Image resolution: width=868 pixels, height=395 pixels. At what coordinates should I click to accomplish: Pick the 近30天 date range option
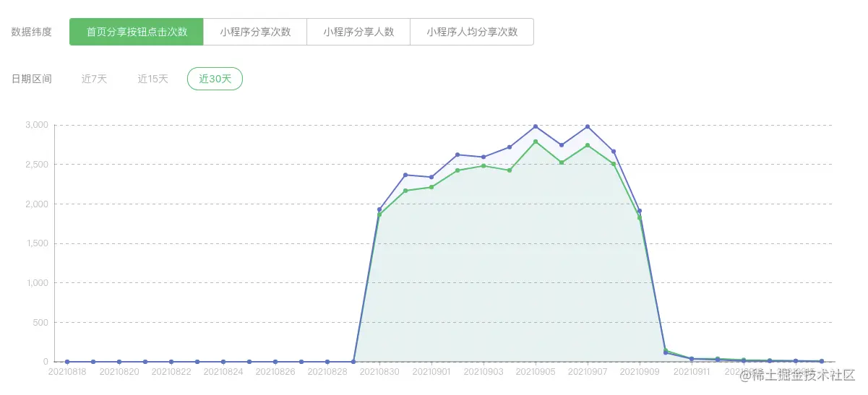click(215, 79)
